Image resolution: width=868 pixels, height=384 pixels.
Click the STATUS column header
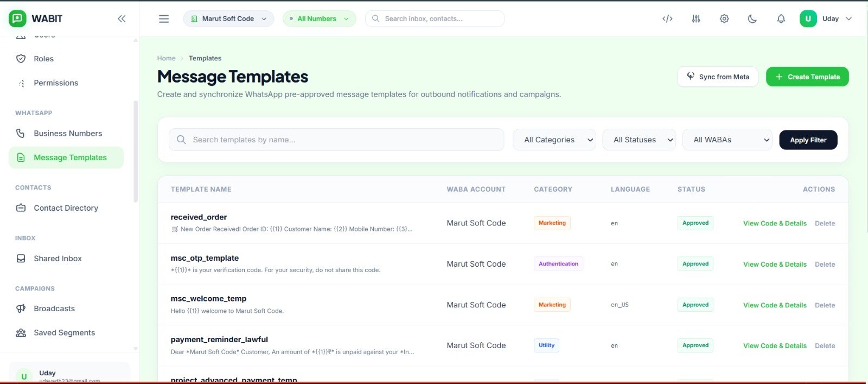(691, 189)
